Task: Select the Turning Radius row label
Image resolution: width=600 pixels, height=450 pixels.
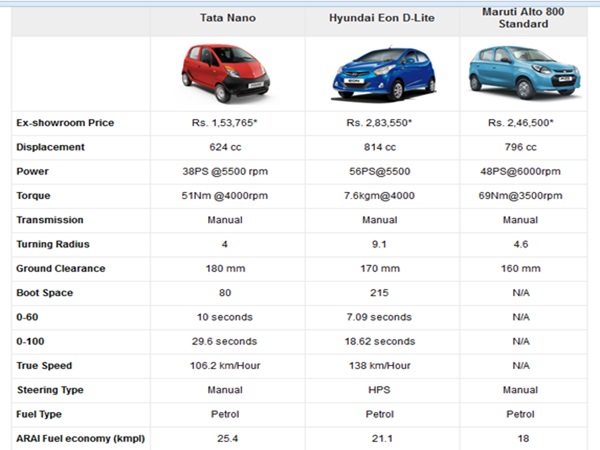Action: (x=54, y=244)
